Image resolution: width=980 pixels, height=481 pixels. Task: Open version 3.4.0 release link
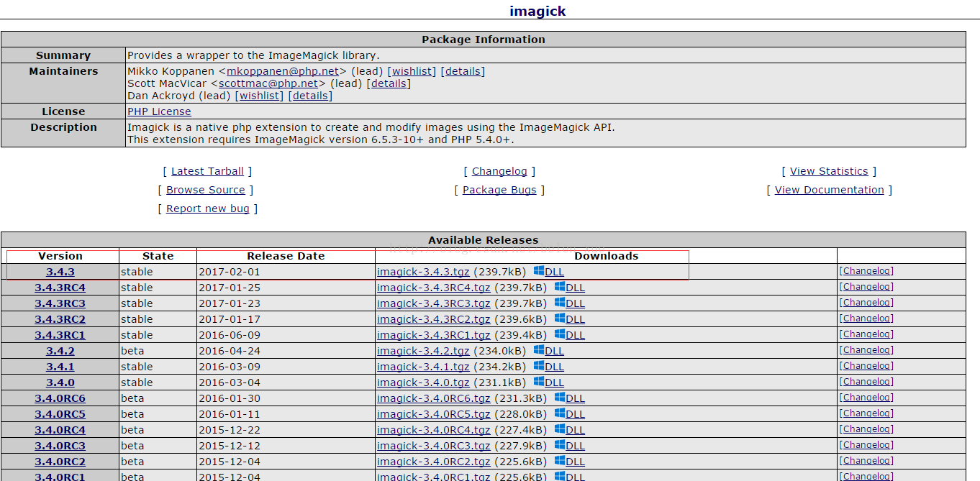60,382
